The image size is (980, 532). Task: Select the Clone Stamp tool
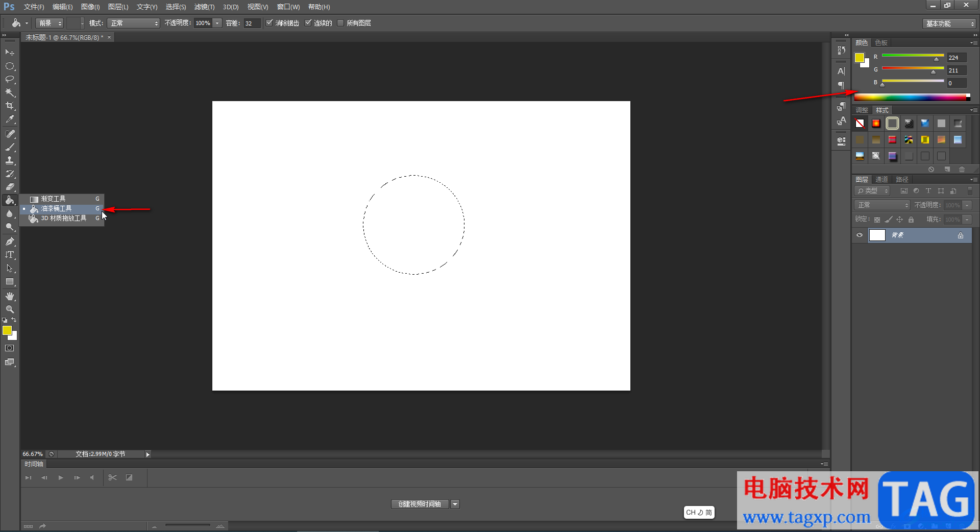10,160
